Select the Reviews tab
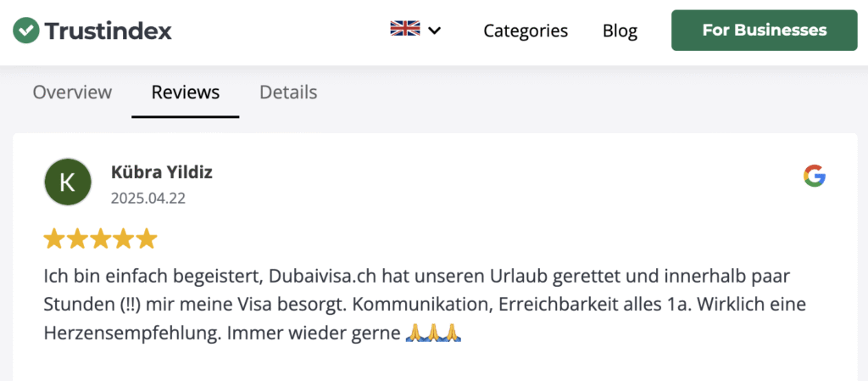Viewport: 868px width, 381px height. coord(186,92)
